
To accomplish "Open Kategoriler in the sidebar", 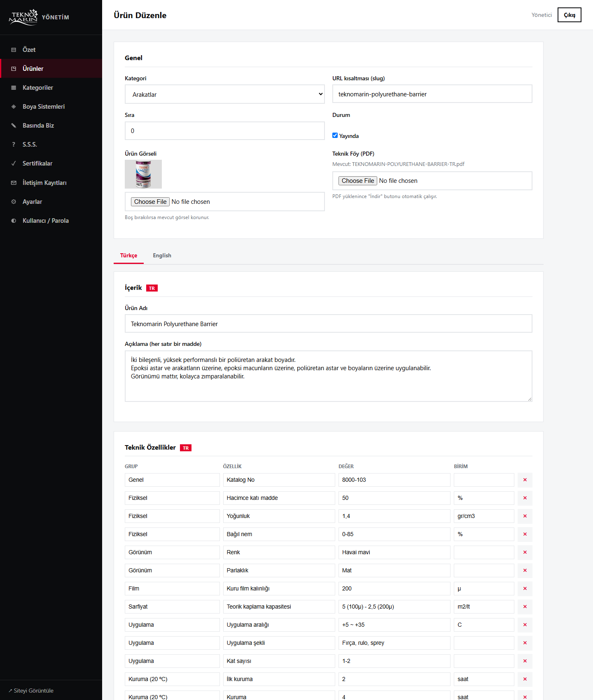I will (x=51, y=88).
